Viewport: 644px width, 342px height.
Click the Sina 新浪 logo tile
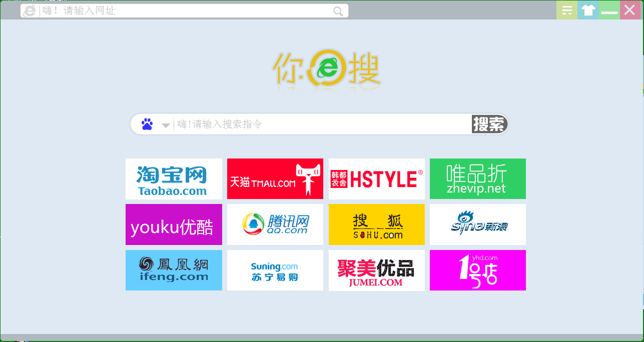(477, 224)
